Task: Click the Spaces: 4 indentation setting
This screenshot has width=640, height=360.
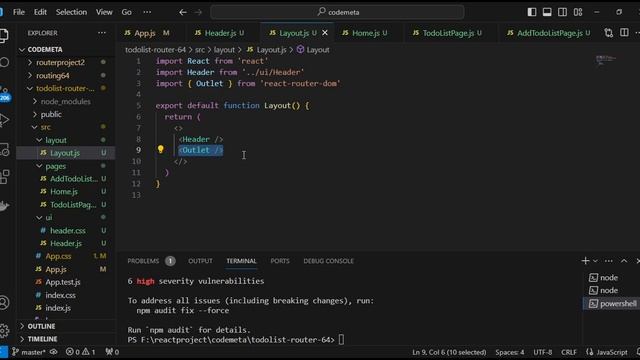Action: pyautogui.click(x=509, y=352)
